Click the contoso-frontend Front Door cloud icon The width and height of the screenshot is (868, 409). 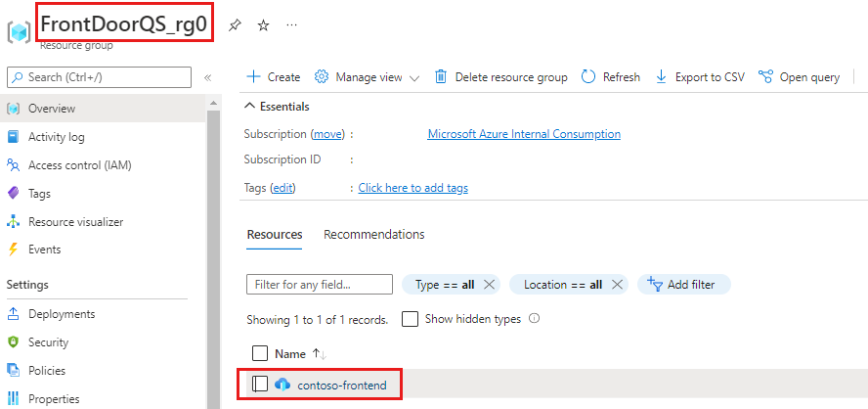pyautogui.click(x=282, y=385)
